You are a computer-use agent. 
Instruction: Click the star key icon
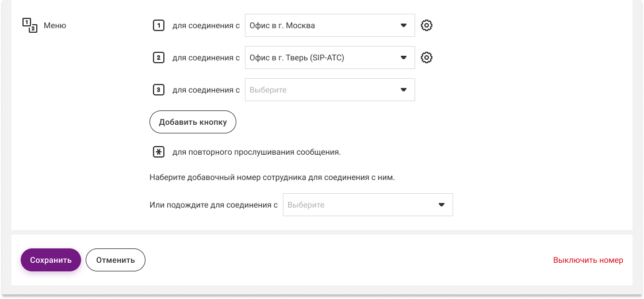pyautogui.click(x=159, y=152)
